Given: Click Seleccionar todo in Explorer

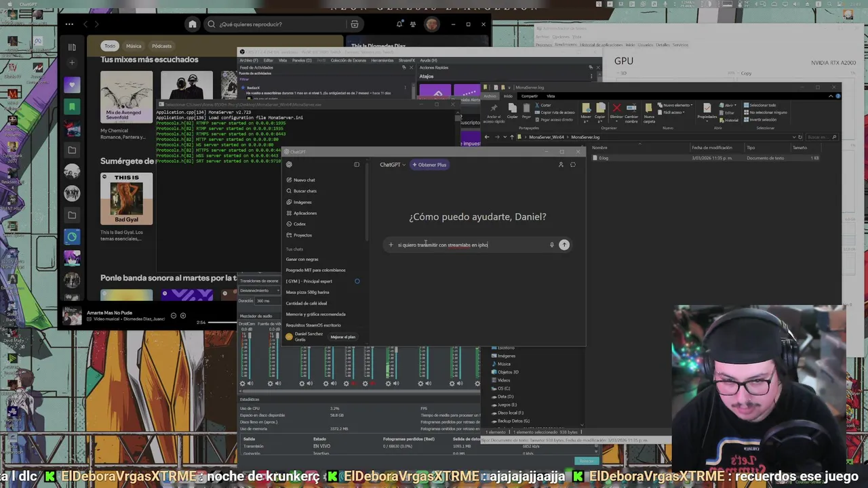Looking at the screenshot, I should pyautogui.click(x=759, y=105).
